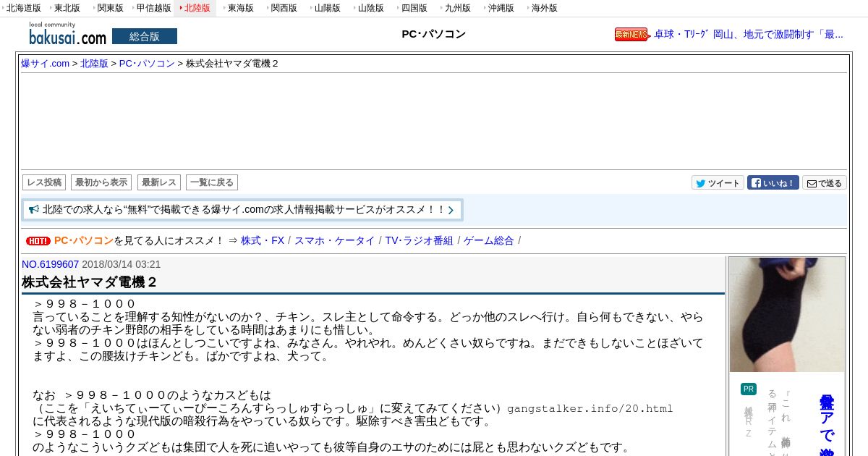Screen dimensions: 868x456
Task: Click the thread title 株式会社ヤマダ電機２
Action: [89, 282]
